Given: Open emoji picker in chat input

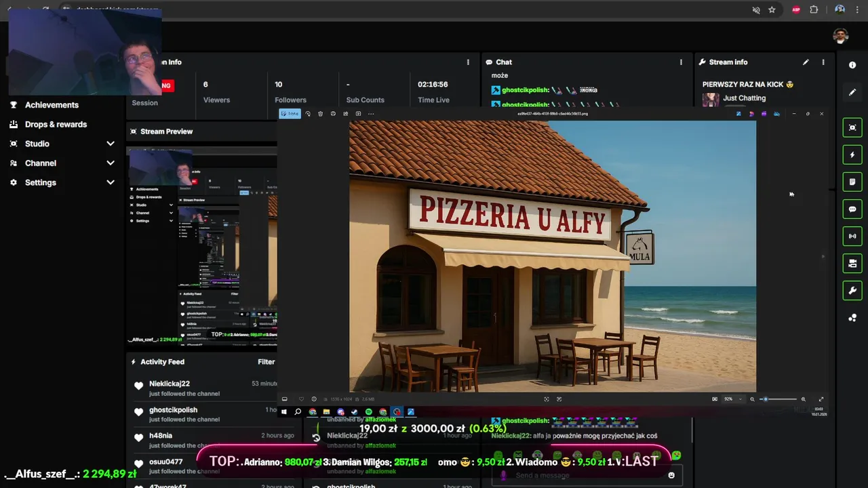Looking at the screenshot, I should [671, 475].
